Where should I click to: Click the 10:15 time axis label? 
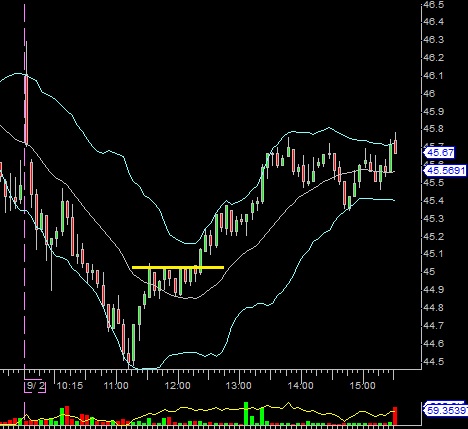tap(70, 386)
